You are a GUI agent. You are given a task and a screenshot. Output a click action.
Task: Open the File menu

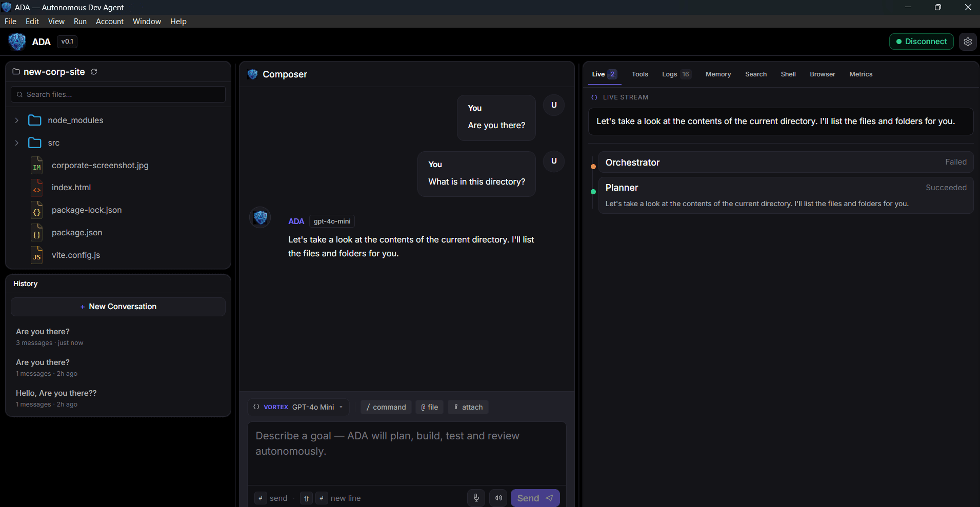[10, 22]
